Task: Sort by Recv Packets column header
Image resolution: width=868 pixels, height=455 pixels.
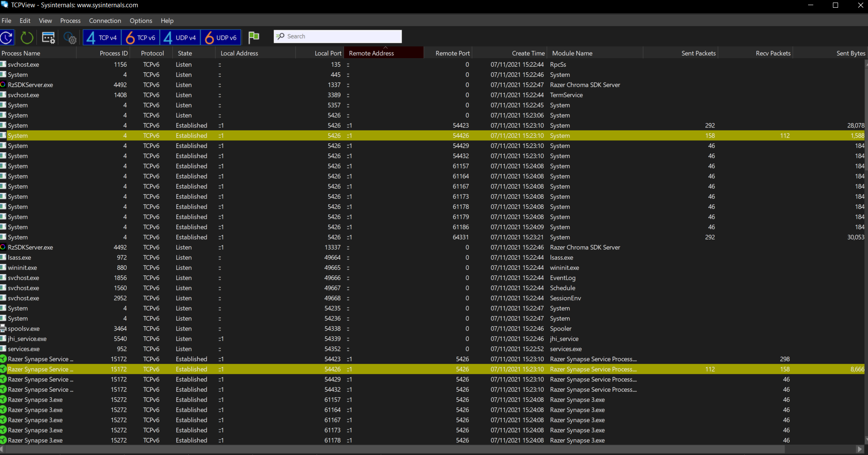Action: click(755, 53)
